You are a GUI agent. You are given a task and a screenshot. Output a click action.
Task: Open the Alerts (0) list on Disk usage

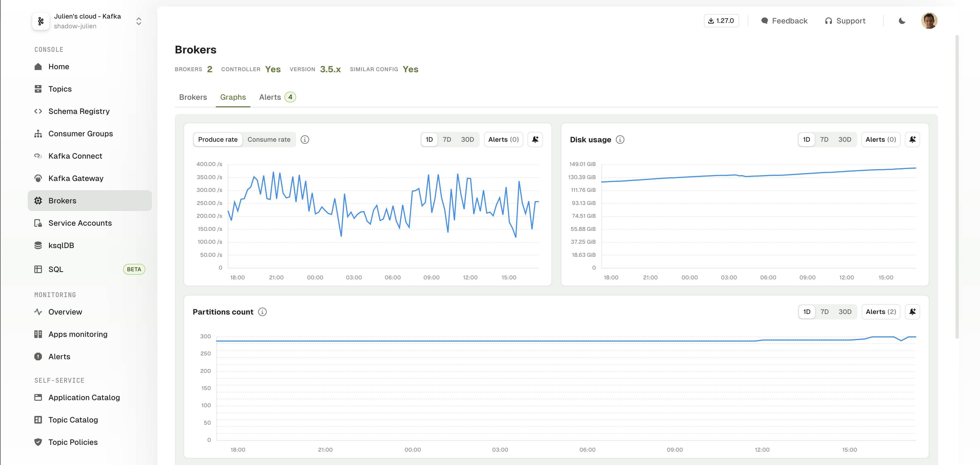tap(881, 140)
